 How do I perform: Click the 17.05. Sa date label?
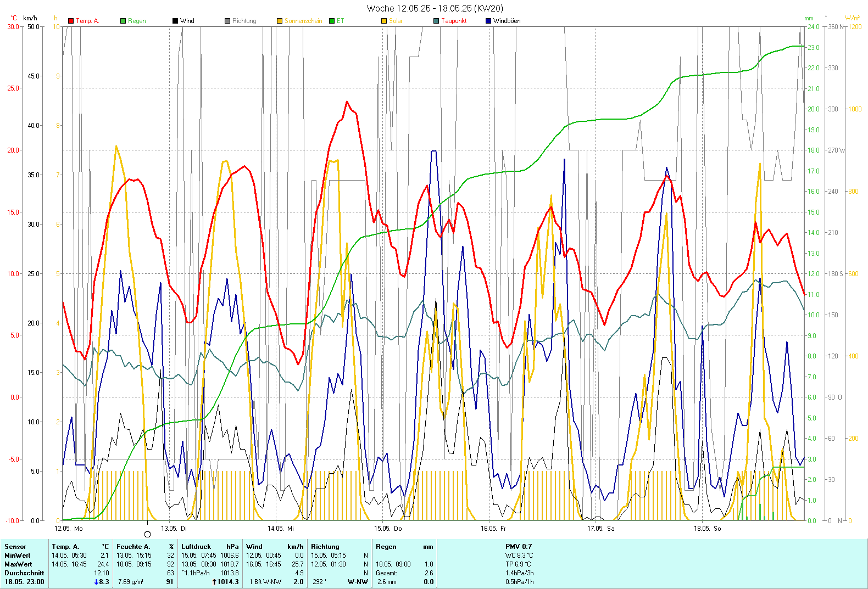pyautogui.click(x=601, y=529)
